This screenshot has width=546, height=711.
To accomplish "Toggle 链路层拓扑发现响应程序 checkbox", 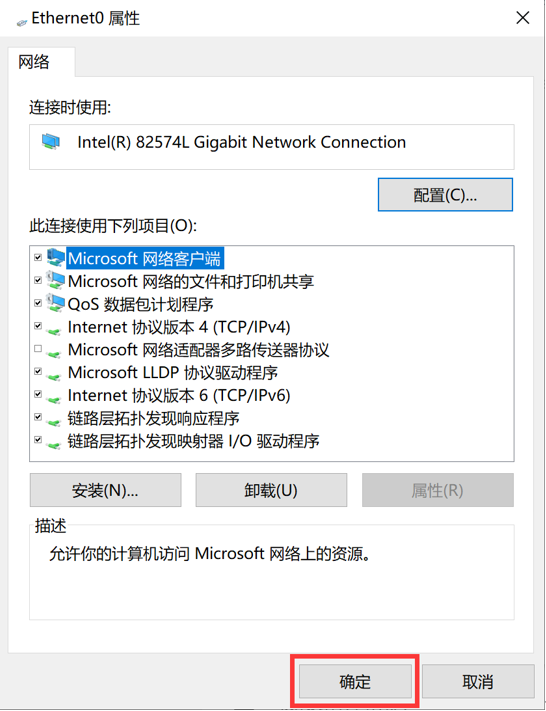I will pos(38,416).
